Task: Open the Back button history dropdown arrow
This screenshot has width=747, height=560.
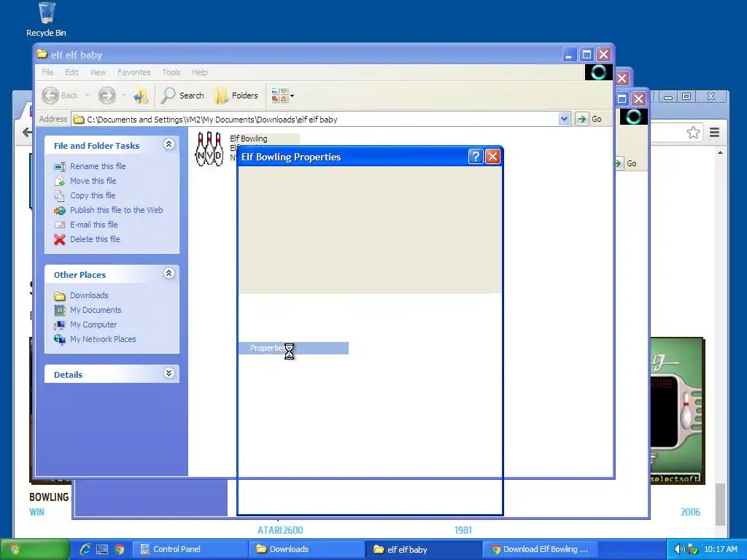Action: point(88,96)
